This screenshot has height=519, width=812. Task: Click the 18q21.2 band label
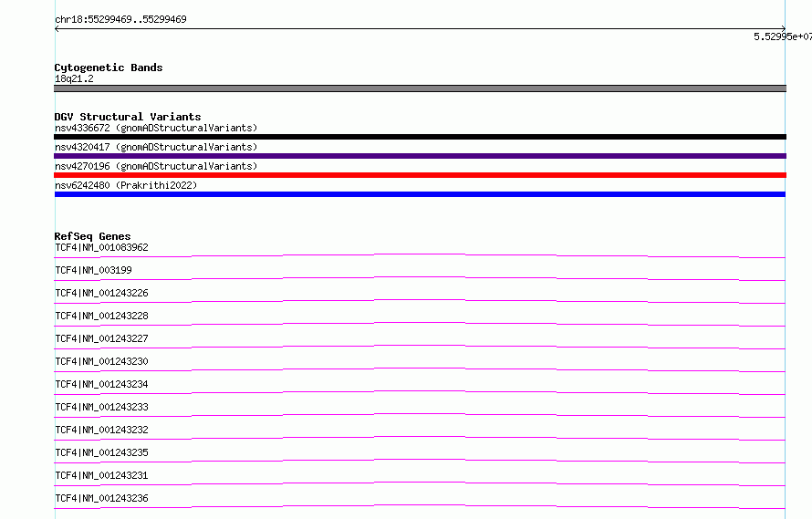tap(74, 78)
